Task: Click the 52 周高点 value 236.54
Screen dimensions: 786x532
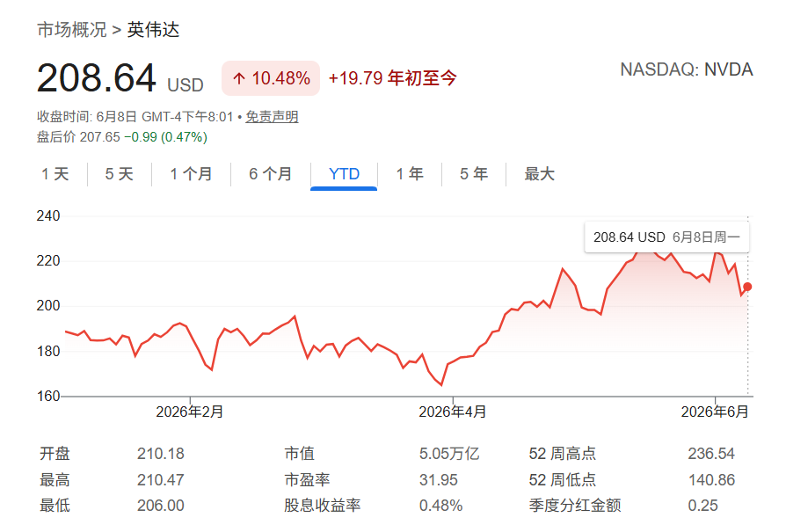Action: (x=711, y=454)
